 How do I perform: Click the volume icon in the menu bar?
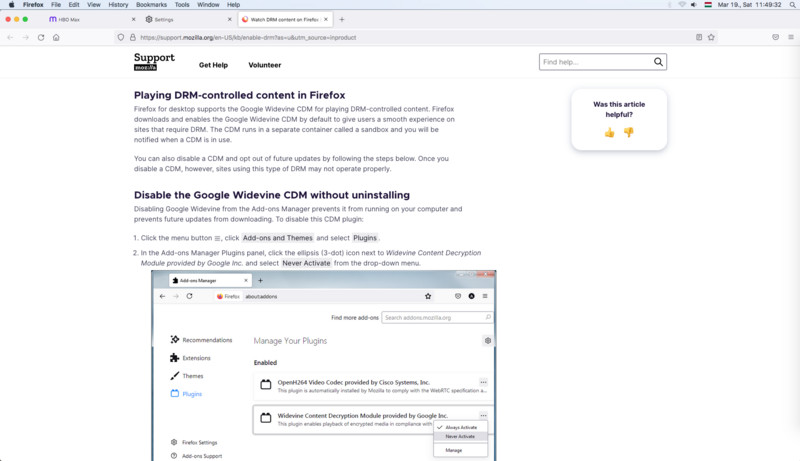point(694,5)
